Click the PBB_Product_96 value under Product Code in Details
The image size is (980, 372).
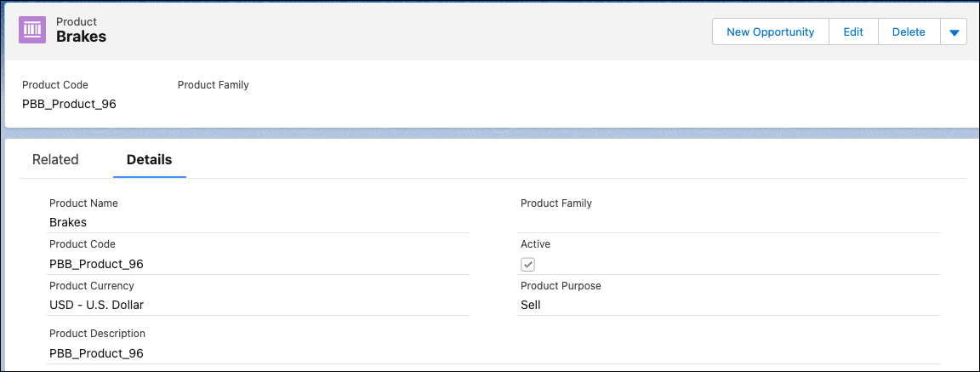pyautogui.click(x=96, y=264)
